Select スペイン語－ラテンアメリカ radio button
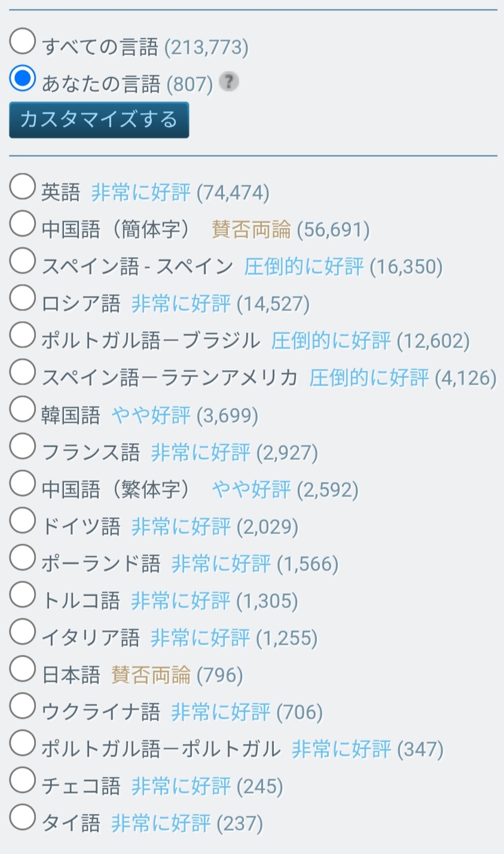 (x=23, y=373)
